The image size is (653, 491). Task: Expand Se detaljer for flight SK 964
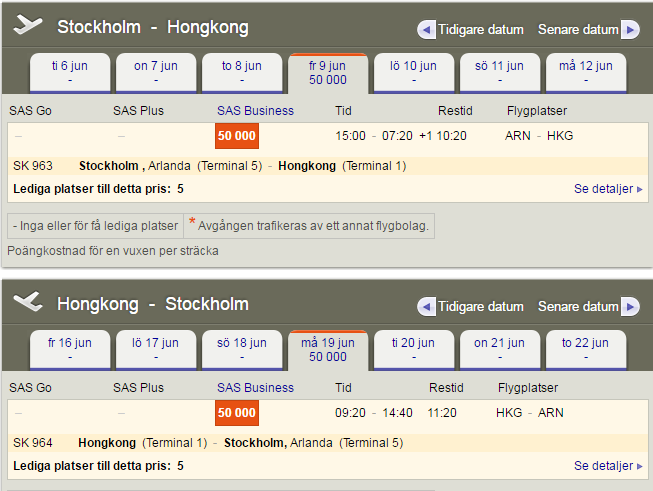(608, 466)
